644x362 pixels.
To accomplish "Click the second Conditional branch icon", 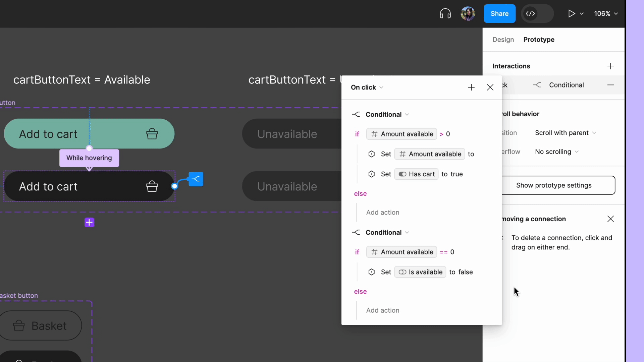I will point(356,233).
